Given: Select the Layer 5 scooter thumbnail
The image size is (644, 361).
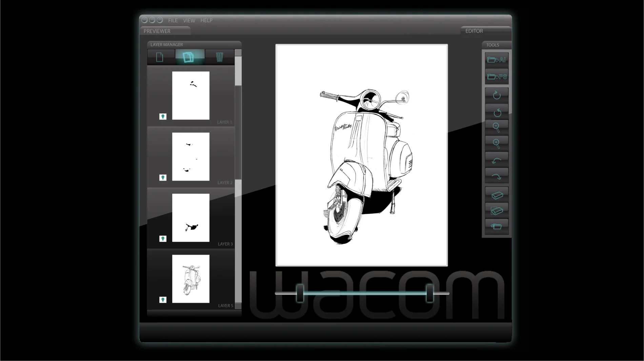Looking at the screenshot, I should [191, 279].
